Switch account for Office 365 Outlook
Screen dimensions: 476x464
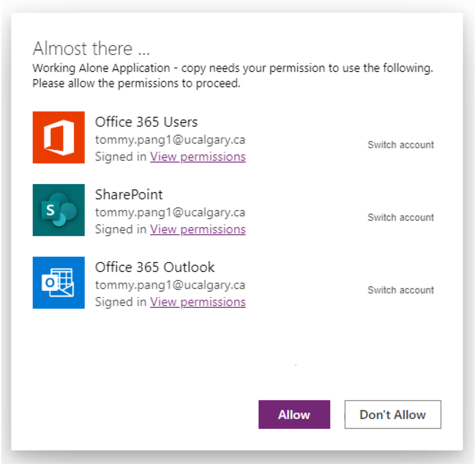coord(400,290)
